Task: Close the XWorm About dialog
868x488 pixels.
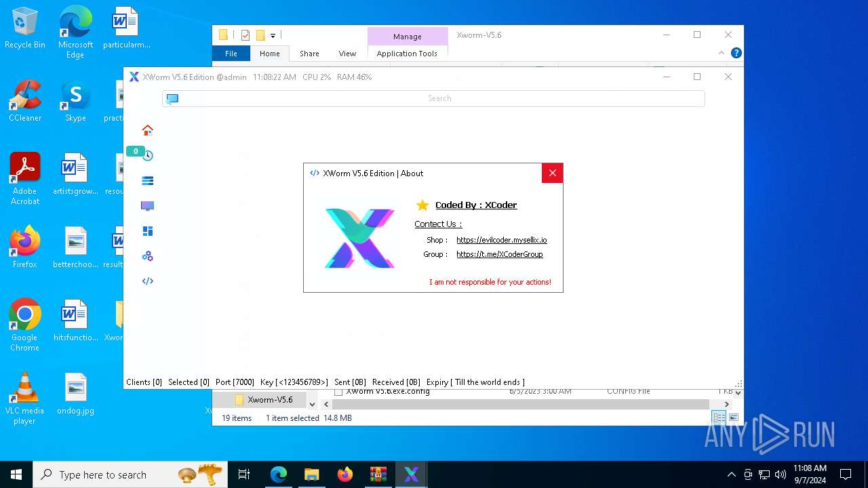Action: coord(553,173)
